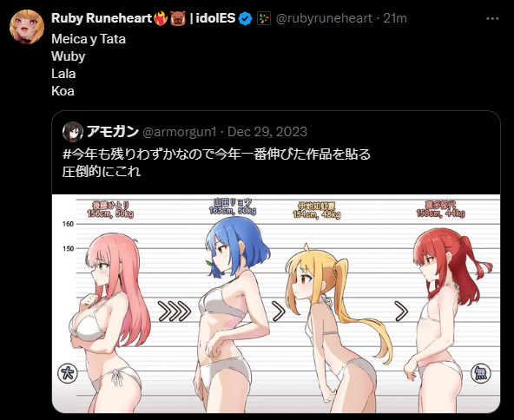Click the Ruby Runeheart display name
The height and width of the screenshot is (420, 514).
(x=102, y=18)
